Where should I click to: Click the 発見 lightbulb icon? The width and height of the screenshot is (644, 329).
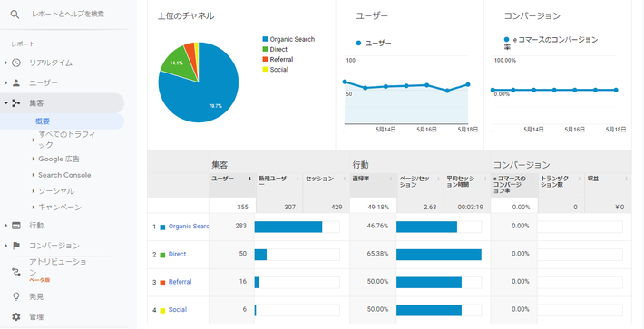16,296
